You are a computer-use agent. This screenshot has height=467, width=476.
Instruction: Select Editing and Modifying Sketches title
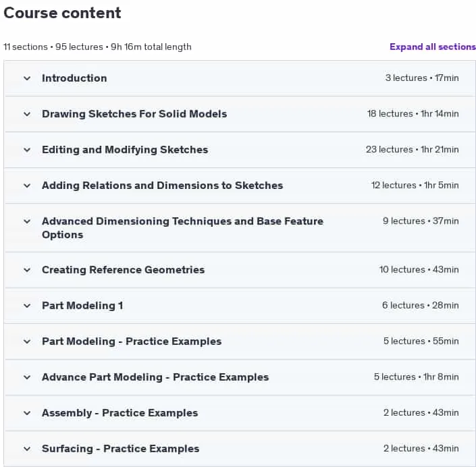[x=125, y=150]
